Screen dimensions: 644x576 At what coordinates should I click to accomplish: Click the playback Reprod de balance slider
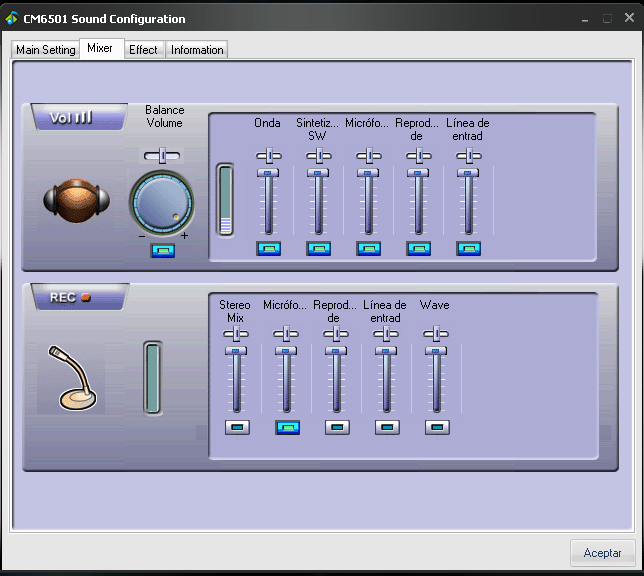pos(419,156)
